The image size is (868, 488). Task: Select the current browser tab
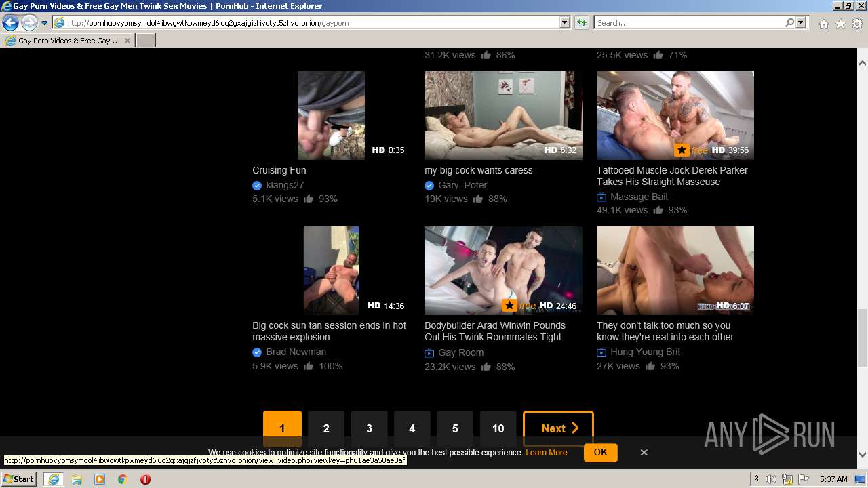(68, 41)
